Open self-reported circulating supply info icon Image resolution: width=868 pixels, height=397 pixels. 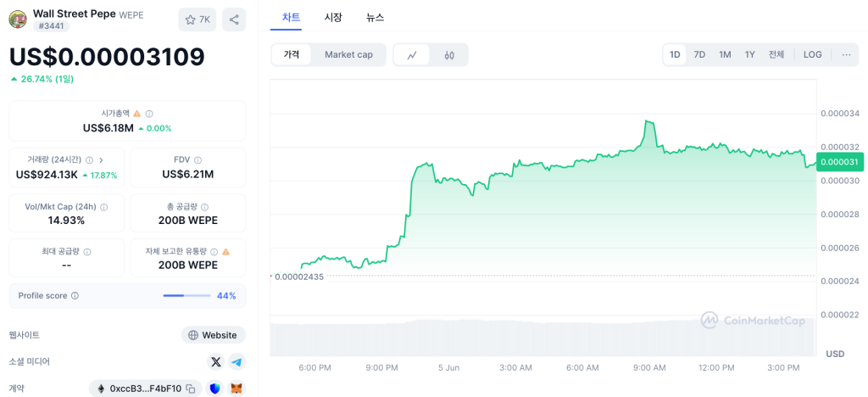click(x=214, y=251)
